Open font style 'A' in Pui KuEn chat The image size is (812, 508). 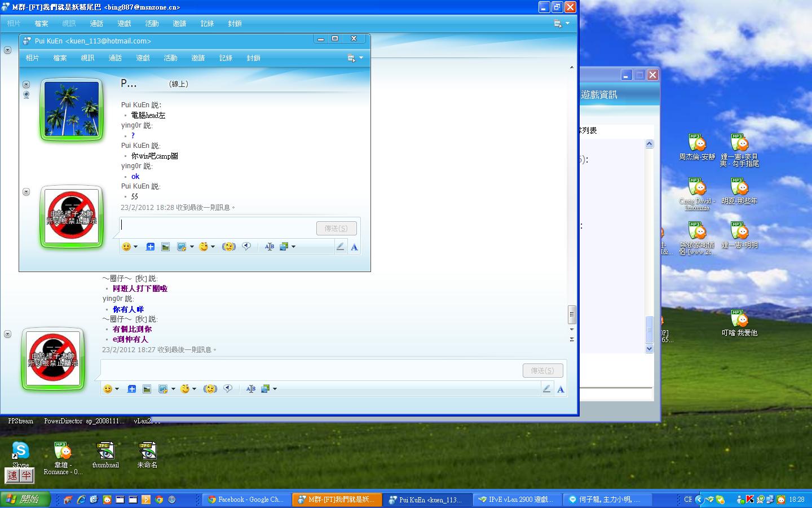(354, 247)
